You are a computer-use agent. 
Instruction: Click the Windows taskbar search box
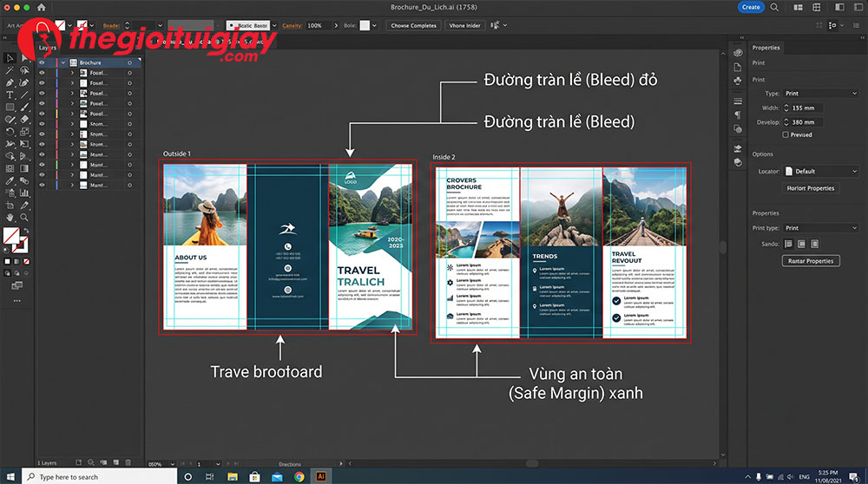[99, 477]
